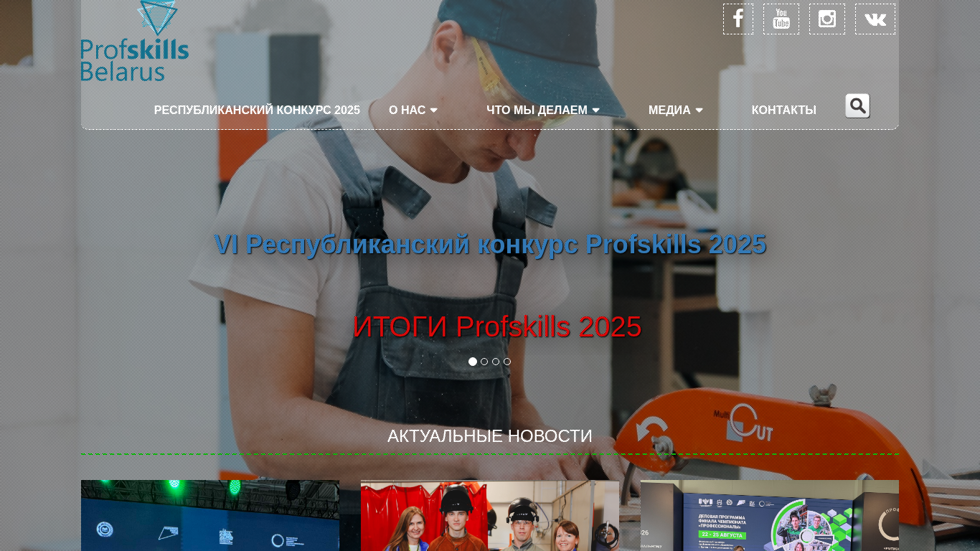
Task: Open VI Республиканский конкурс Profskills 2025 link
Action: pyautogui.click(x=490, y=245)
